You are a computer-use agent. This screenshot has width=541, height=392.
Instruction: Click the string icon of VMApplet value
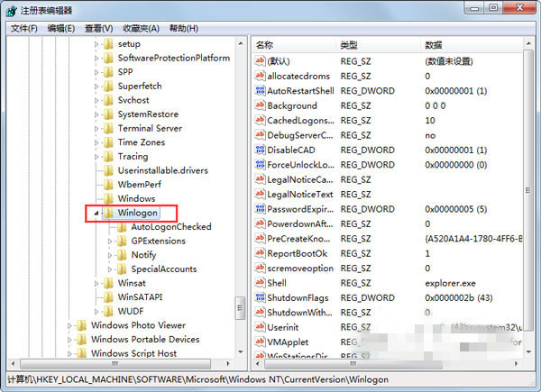point(260,342)
